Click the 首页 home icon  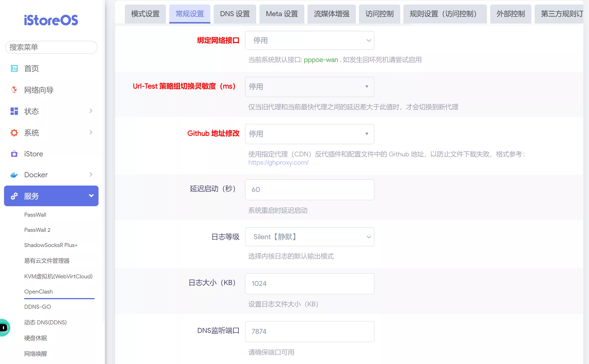pyautogui.click(x=14, y=69)
